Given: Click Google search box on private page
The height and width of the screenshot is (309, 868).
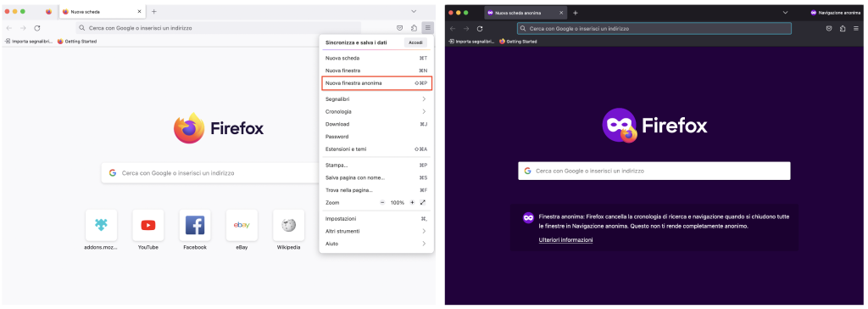Looking at the screenshot, I should (x=654, y=171).
